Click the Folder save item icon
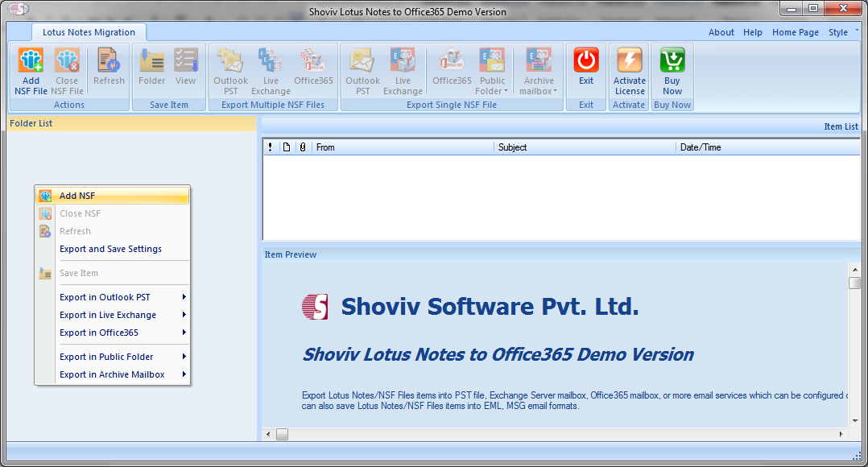 pos(151,66)
